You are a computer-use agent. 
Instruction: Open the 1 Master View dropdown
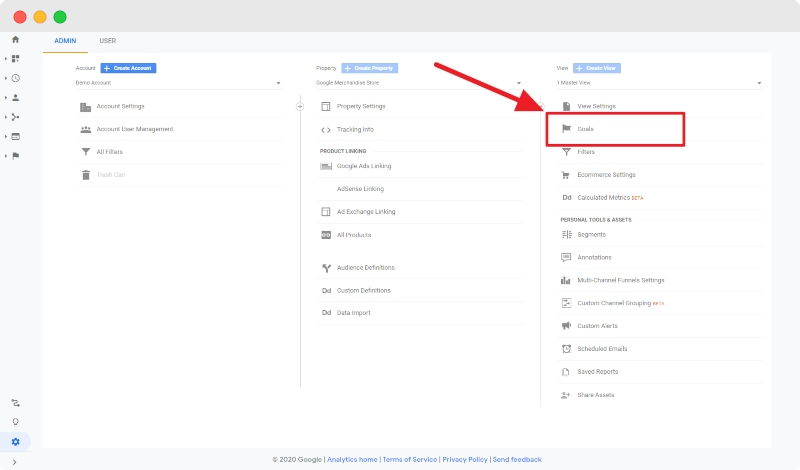(660, 83)
